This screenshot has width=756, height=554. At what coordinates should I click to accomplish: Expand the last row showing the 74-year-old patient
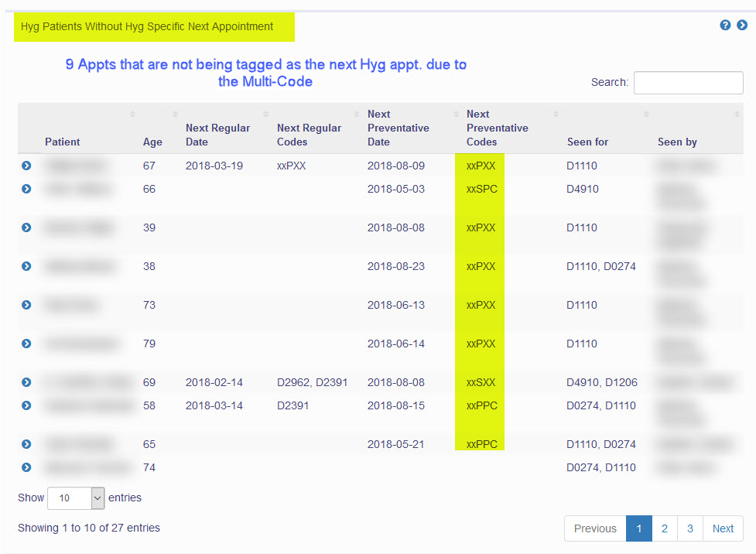click(x=26, y=467)
